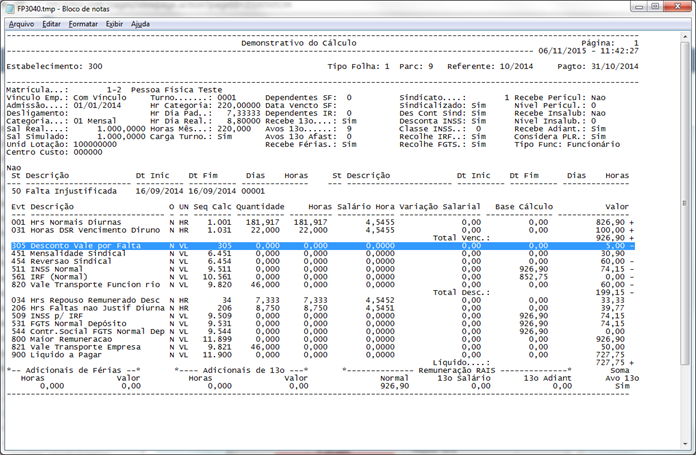Click the '031 Horas DSR Vencimento Diruno' row
This screenshot has height=456, width=696.
pyautogui.click(x=323, y=230)
